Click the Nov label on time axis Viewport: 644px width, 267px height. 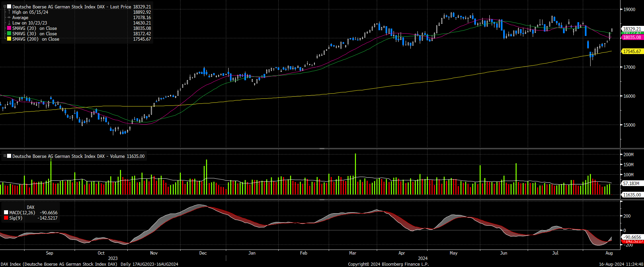tap(154, 253)
